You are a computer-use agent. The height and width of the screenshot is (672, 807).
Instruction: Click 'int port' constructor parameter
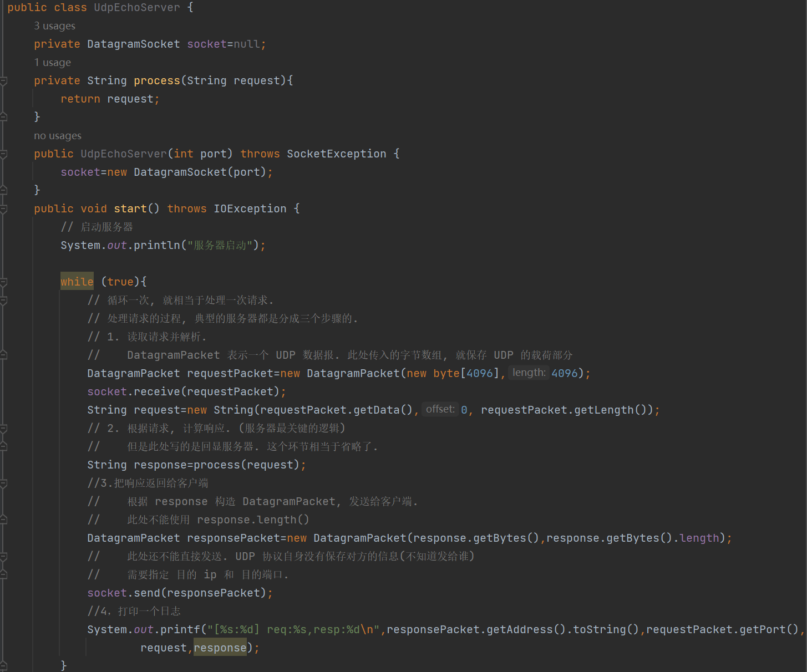click(200, 154)
